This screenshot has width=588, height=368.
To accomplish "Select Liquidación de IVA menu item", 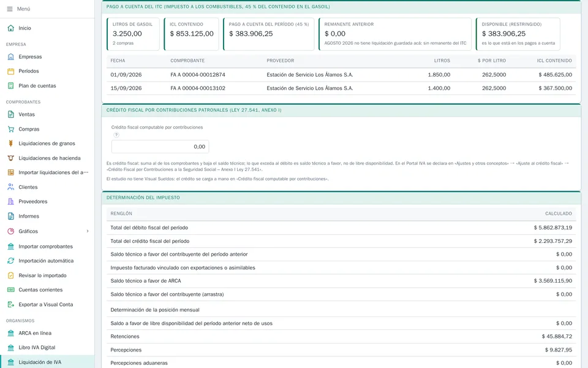I will (x=47, y=362).
